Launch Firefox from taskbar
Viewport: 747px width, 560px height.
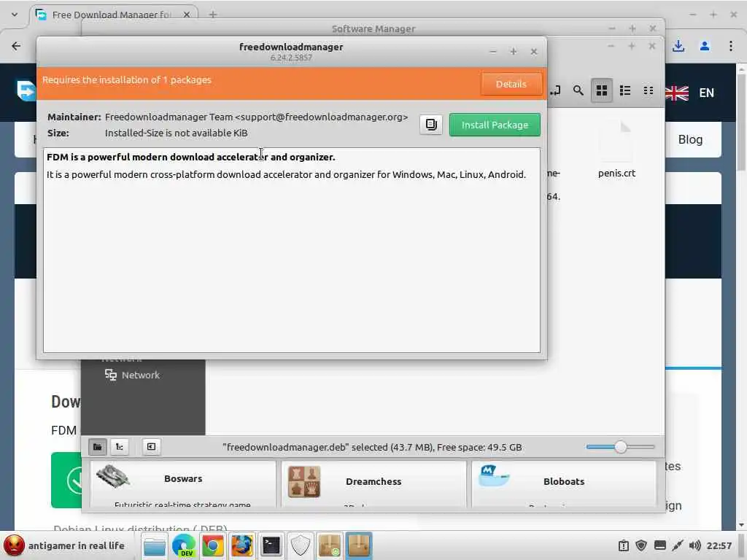[x=242, y=545]
